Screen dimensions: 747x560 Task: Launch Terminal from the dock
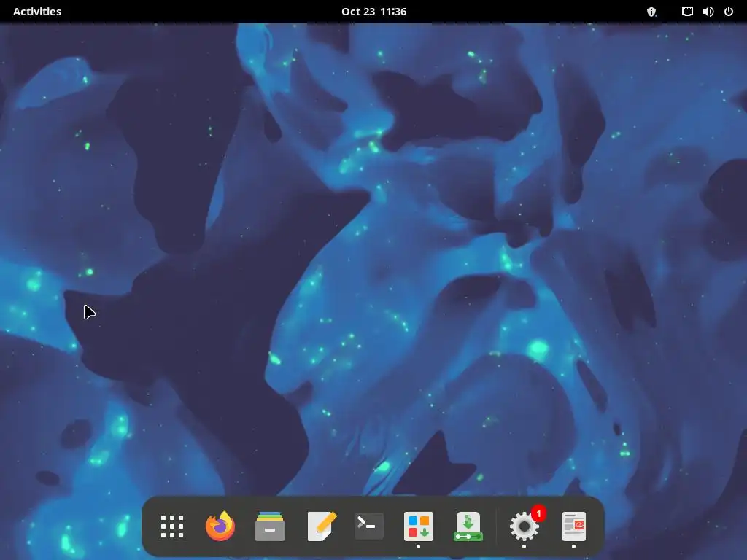[x=368, y=526]
